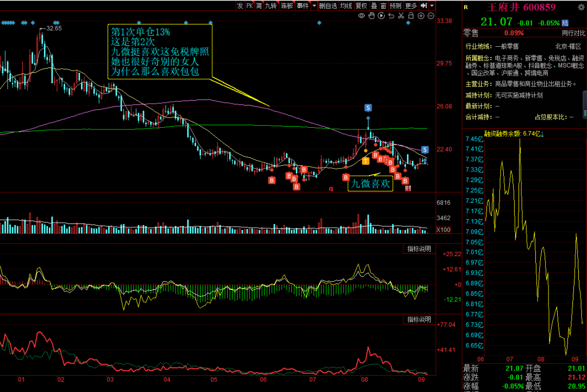Screen dimensions: 587x392
Task: Open the 更多 more menu
Action: 411,5
